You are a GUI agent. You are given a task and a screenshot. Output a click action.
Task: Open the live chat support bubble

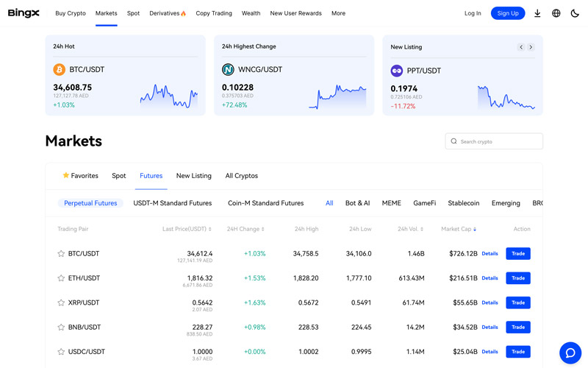click(x=570, y=353)
